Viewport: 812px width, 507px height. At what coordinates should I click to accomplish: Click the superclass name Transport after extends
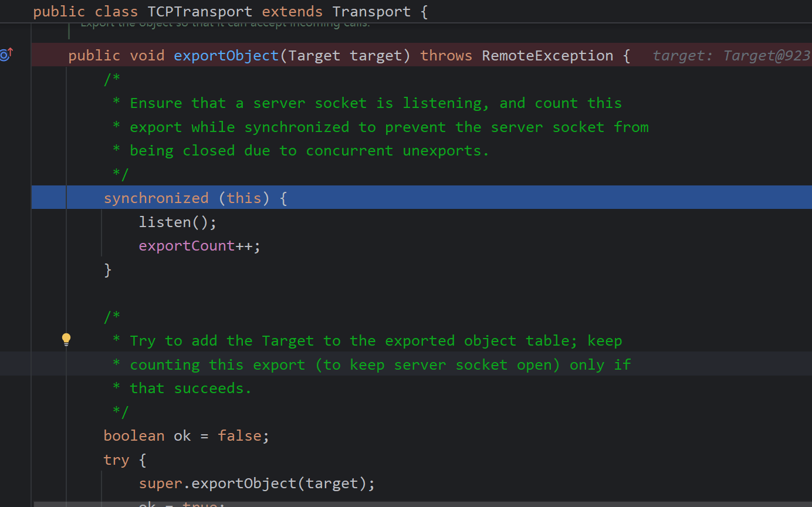(371, 12)
